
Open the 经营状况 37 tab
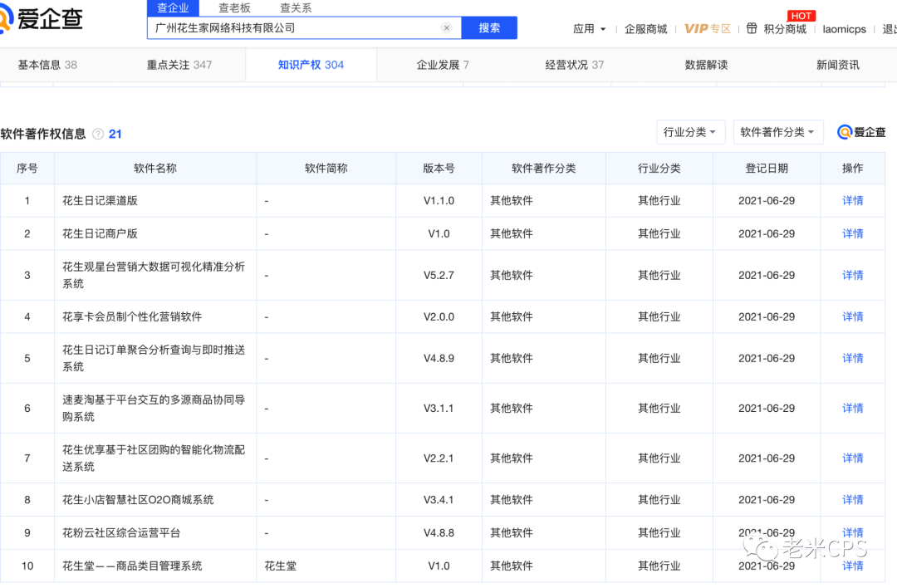pyautogui.click(x=575, y=65)
